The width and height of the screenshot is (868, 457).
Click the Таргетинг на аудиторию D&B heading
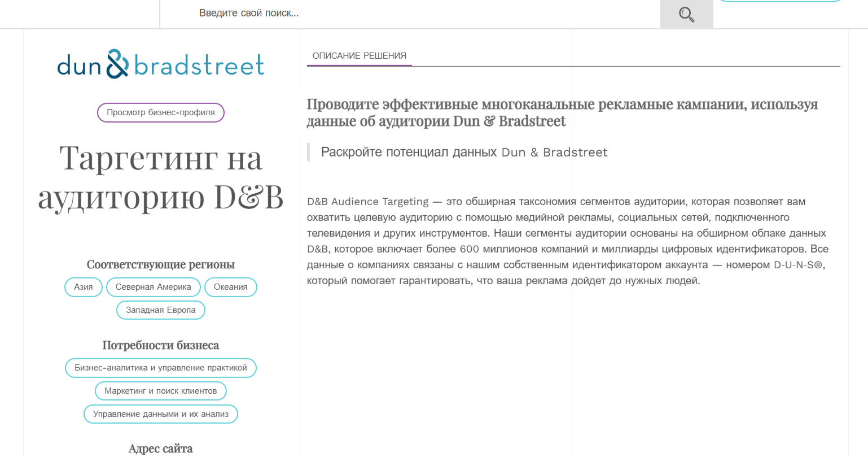click(160, 177)
